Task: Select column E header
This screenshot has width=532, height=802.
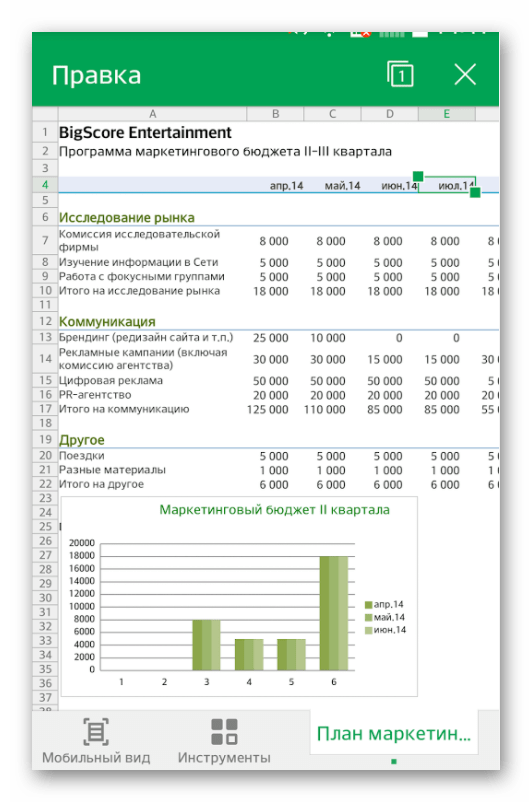Action: 447,114
